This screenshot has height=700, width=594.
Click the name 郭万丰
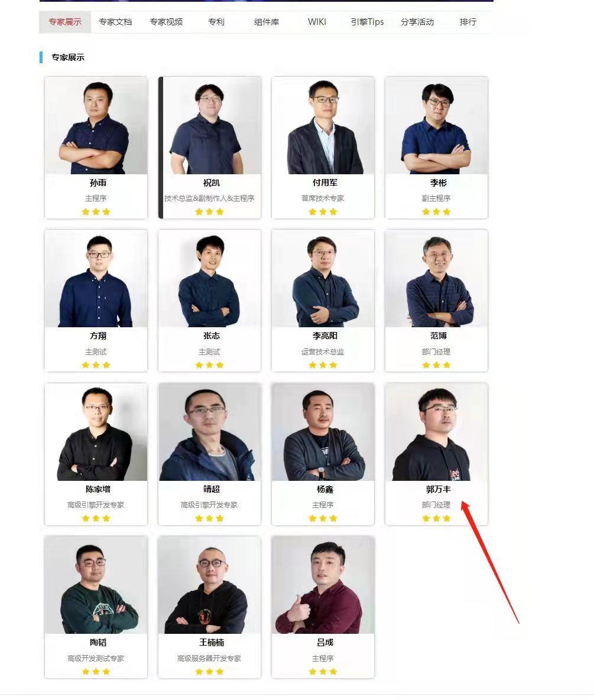(438, 489)
